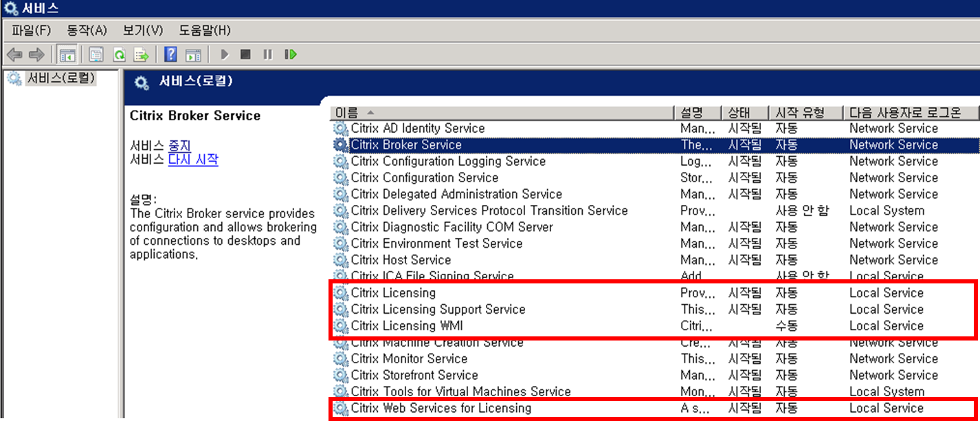This screenshot has width=980, height=421.
Task: Sort by the 상태 column header
Action: pos(745,113)
